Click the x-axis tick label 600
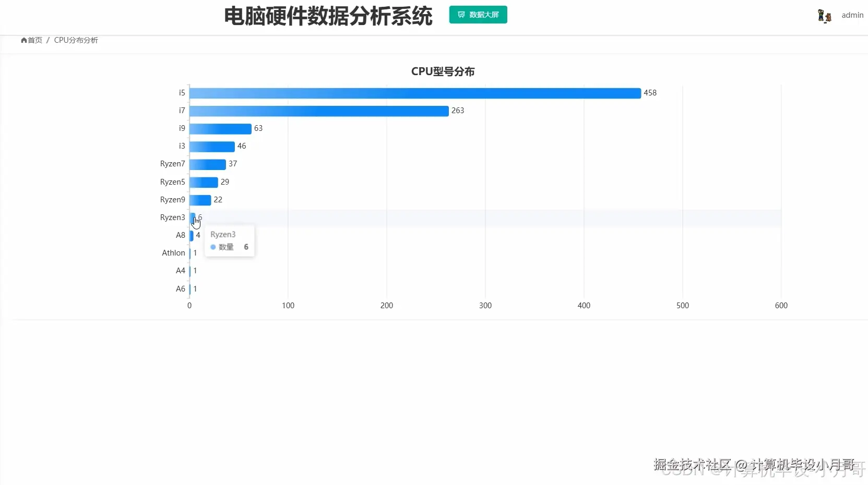The image size is (868, 485). [781, 306]
